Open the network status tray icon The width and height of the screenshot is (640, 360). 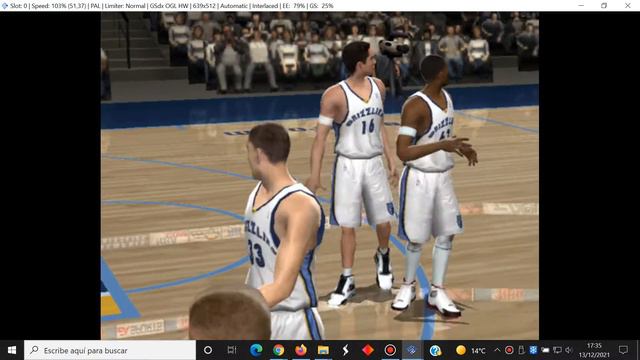tap(557, 350)
